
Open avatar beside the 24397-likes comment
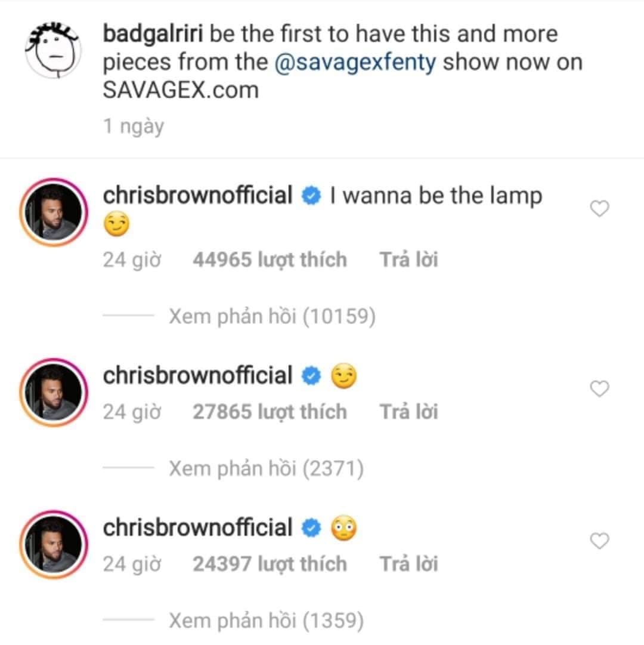pyautogui.click(x=53, y=544)
